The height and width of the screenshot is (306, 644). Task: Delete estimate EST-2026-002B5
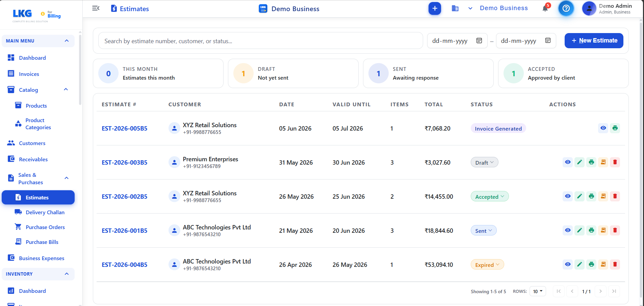[615, 196]
